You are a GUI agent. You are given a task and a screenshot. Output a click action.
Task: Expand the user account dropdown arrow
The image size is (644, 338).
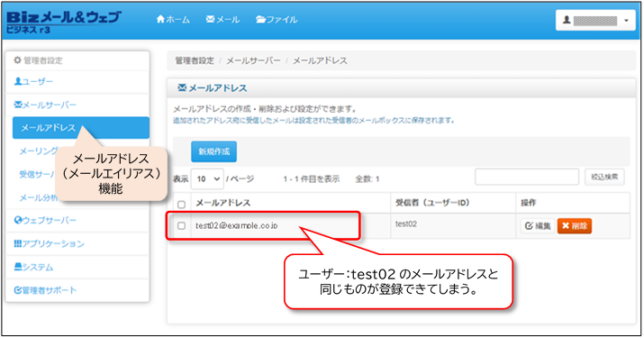click(626, 20)
